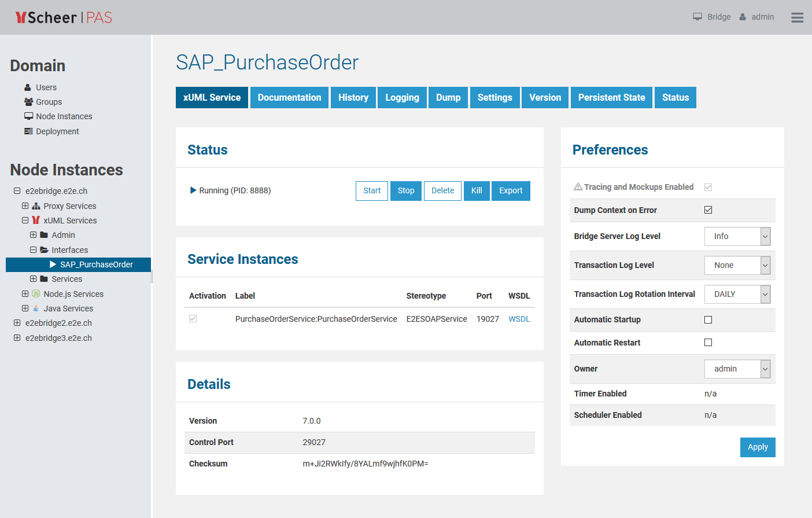
Task: Open the WSDL link of PurchaseOrderService
Action: tap(519, 319)
